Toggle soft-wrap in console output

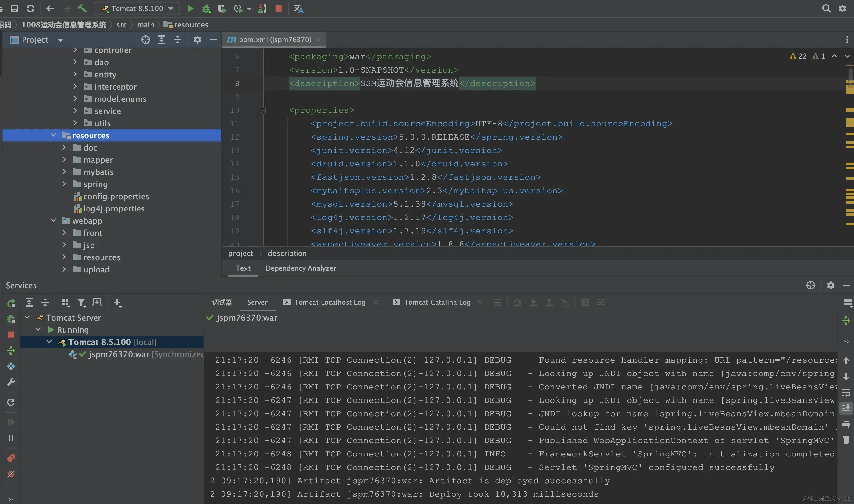pyautogui.click(x=846, y=392)
